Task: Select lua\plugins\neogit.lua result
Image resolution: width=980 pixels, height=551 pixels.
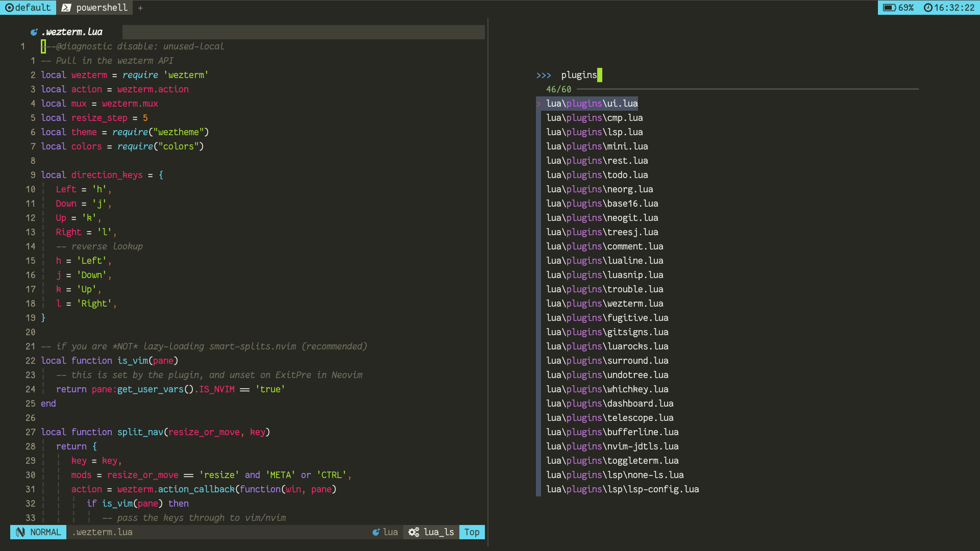Action: tap(602, 218)
